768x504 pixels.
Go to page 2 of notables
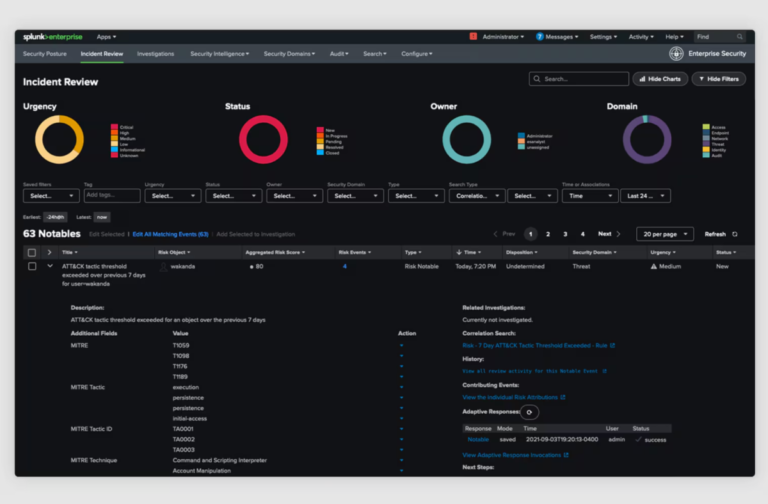click(548, 234)
